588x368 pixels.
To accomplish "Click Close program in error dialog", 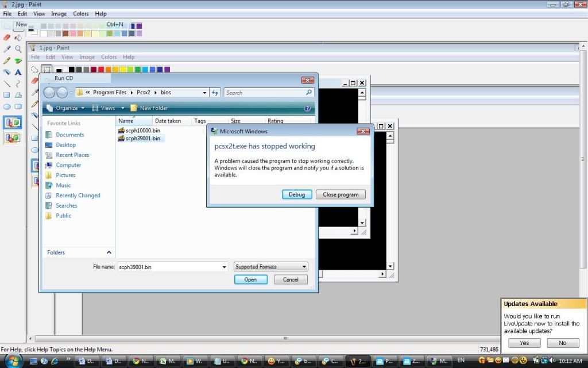I will coord(341,194).
